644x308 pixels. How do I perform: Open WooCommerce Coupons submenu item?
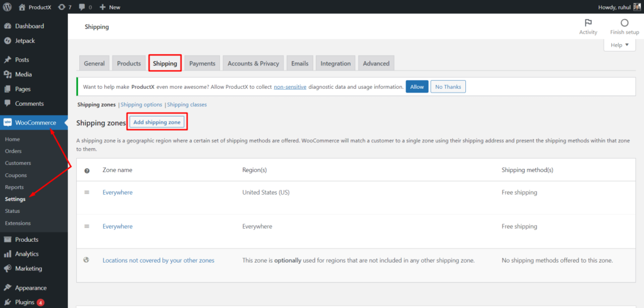click(x=16, y=175)
